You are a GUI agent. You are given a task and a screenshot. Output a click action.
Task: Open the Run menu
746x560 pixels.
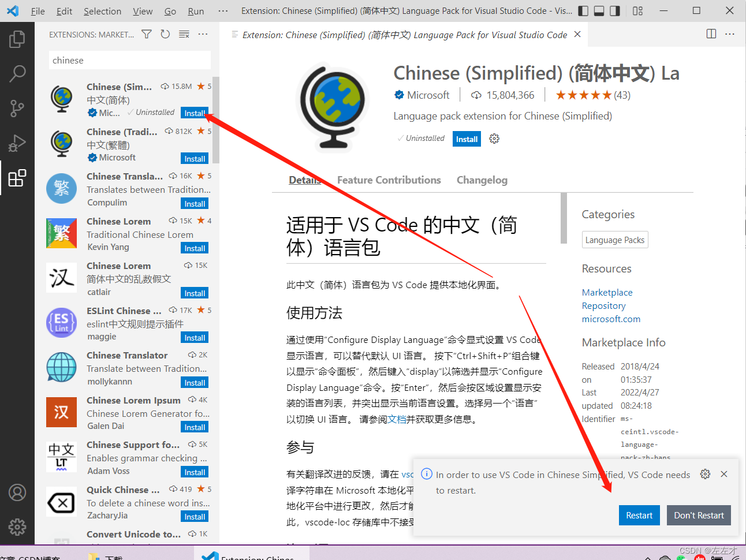196,11
